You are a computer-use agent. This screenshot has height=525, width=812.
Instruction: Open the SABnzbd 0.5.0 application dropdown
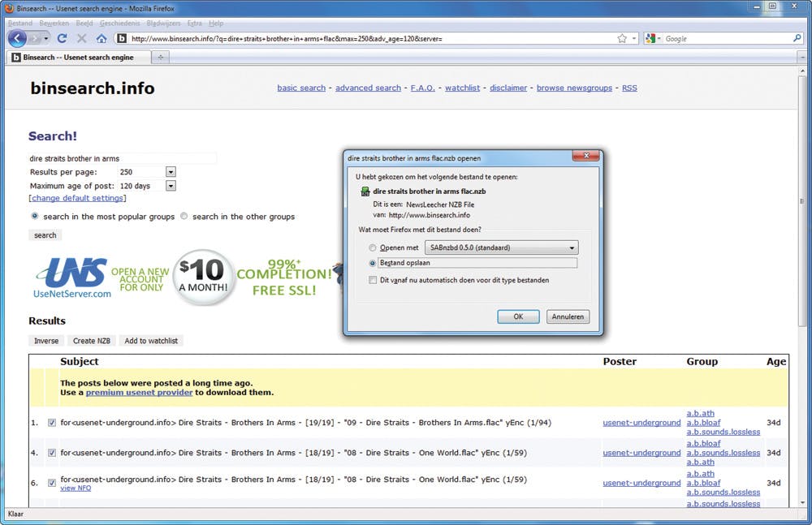point(501,247)
